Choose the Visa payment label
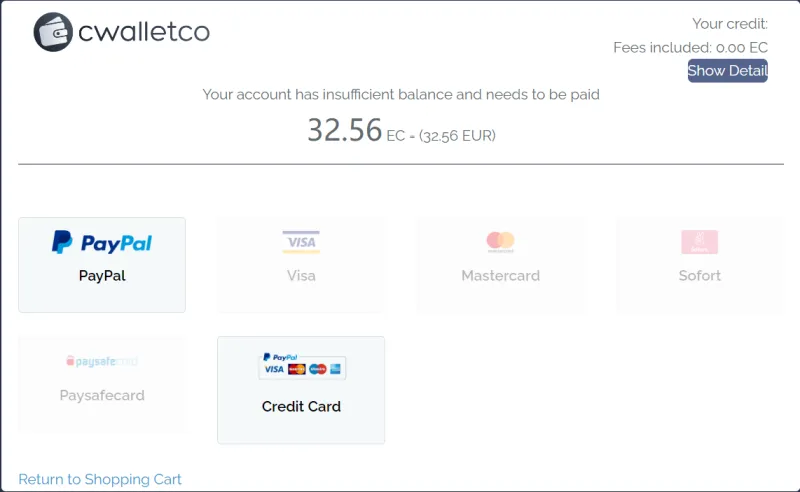800x492 pixels. pos(301,275)
